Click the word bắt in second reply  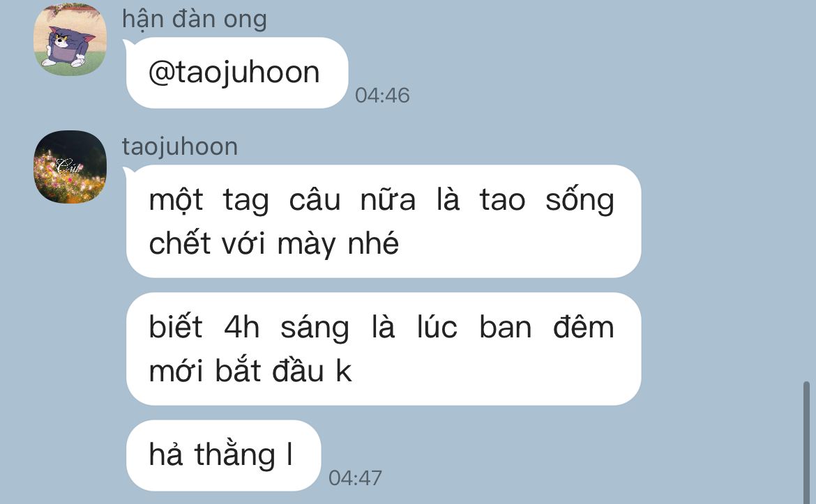[238, 370]
